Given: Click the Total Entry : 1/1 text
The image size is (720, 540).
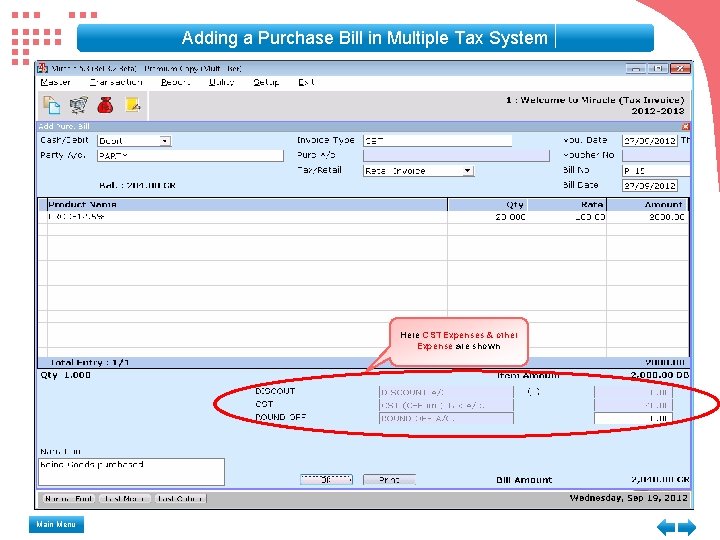Looking at the screenshot, I should (x=90, y=363).
